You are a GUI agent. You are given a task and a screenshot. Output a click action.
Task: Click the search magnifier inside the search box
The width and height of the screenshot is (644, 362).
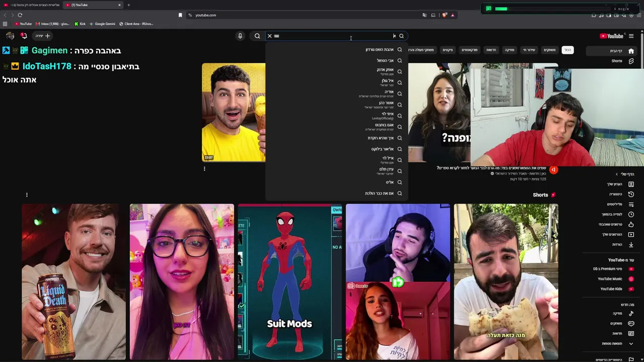pos(401,36)
